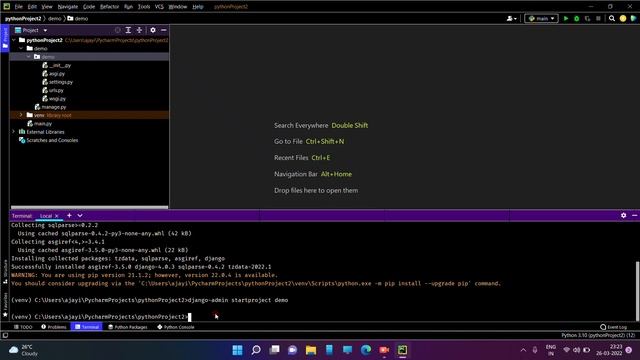Screen dimensions: 640x360
Task: Toggle the Structure side tool window
Action: (x=5, y=271)
